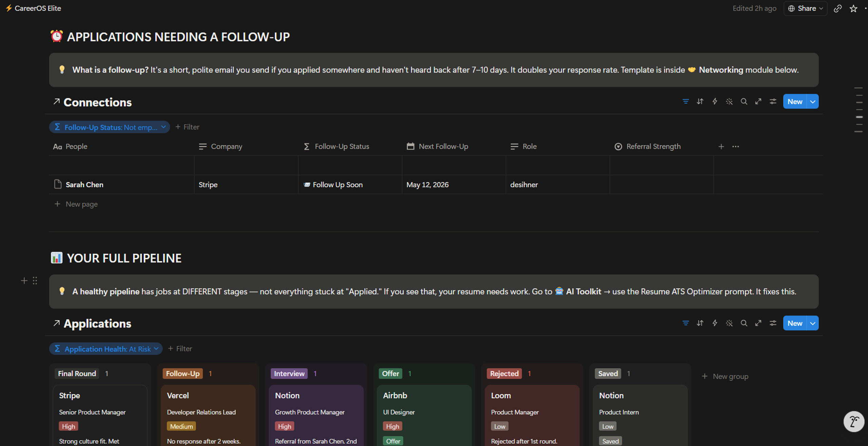Add a filter to Connections view
Viewport: 868px width, 446px height.
[x=187, y=127]
